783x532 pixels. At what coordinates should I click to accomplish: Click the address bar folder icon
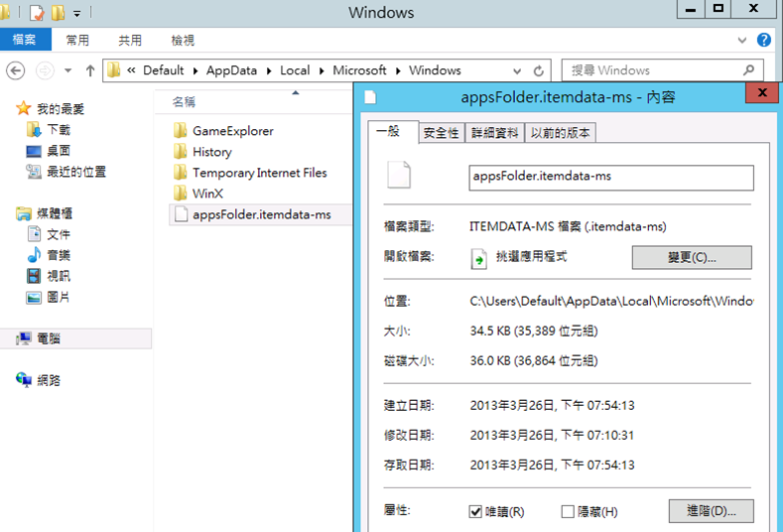click(x=114, y=69)
